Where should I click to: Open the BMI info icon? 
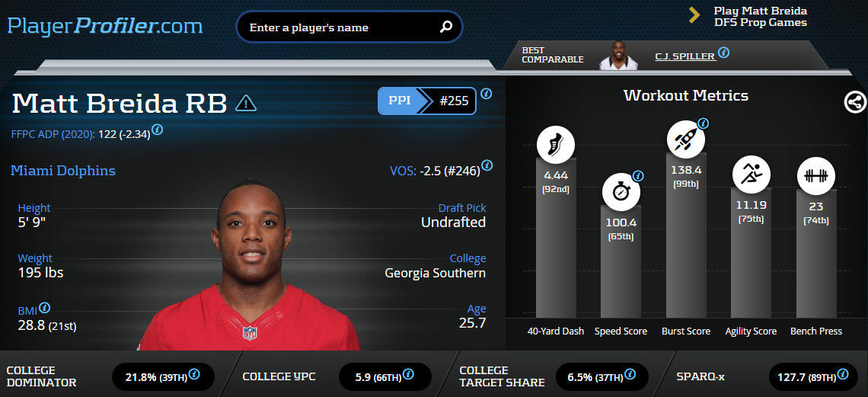(x=45, y=308)
